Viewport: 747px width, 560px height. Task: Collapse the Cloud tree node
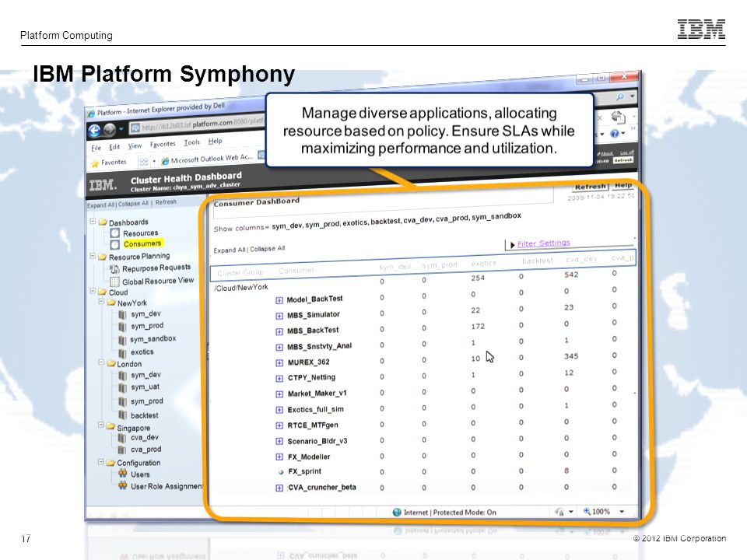93,291
